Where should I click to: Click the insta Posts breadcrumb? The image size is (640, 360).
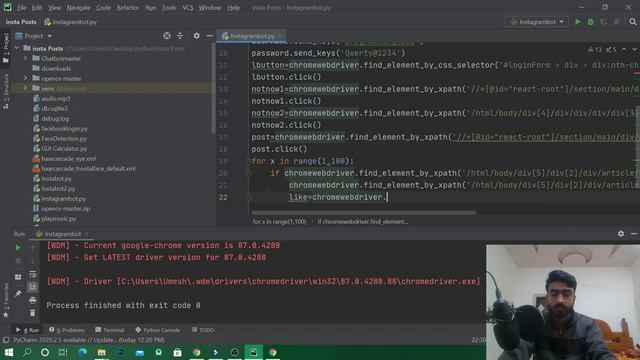(x=21, y=22)
